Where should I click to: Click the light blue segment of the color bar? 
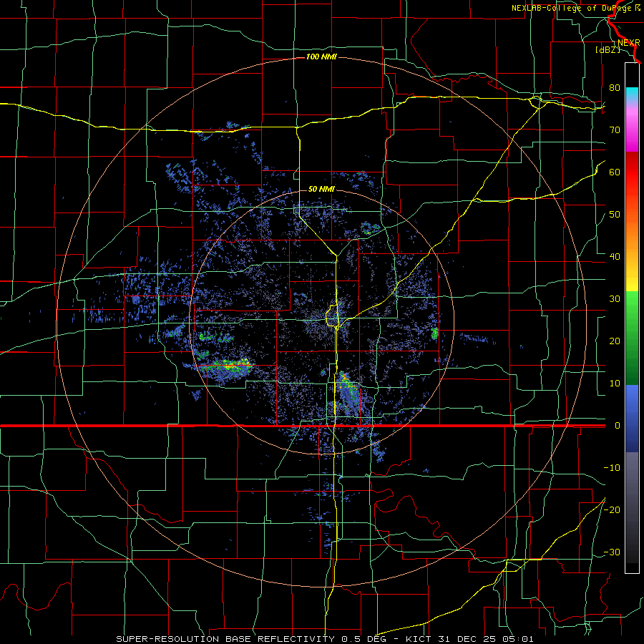point(632,396)
